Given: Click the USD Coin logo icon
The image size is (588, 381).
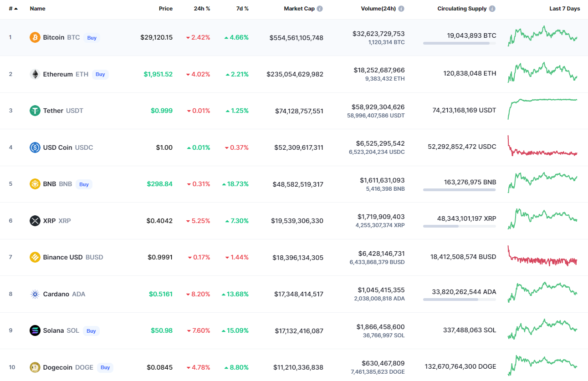Looking at the screenshot, I should click(35, 147).
